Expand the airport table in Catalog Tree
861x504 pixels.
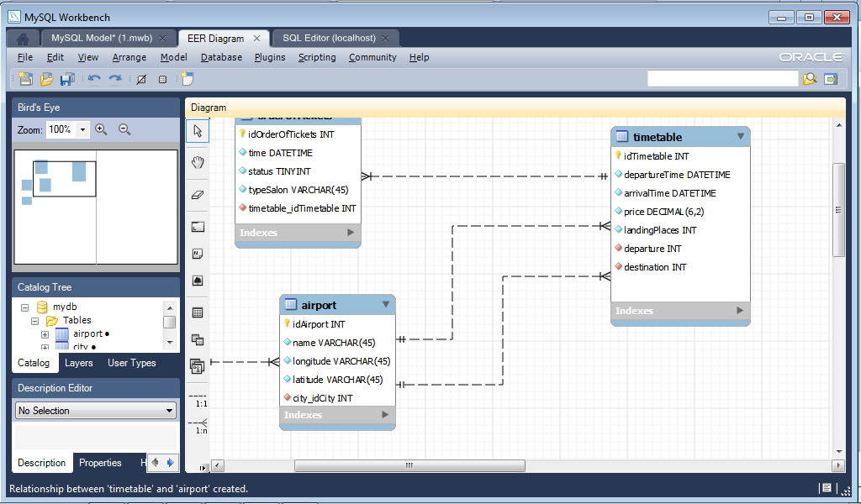(x=45, y=334)
